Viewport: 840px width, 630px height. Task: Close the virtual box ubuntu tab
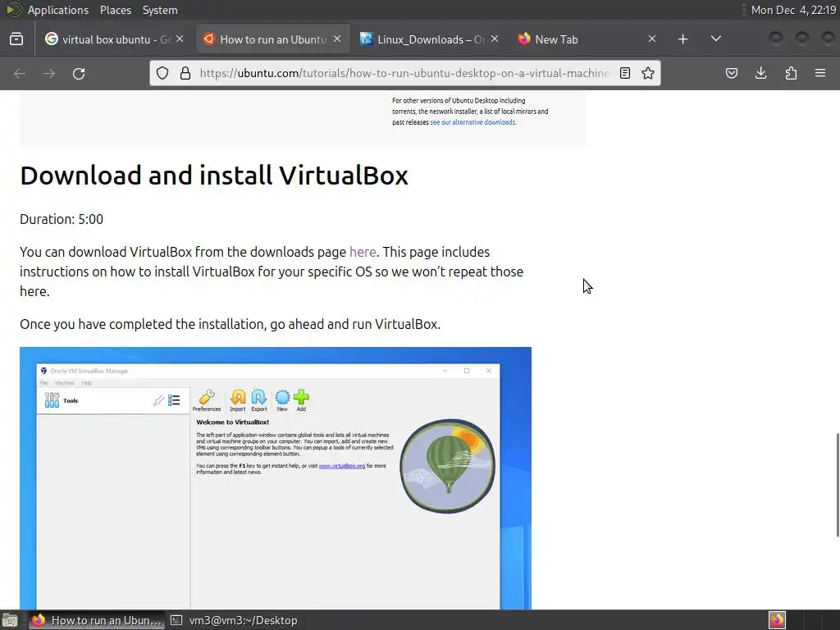point(180,39)
